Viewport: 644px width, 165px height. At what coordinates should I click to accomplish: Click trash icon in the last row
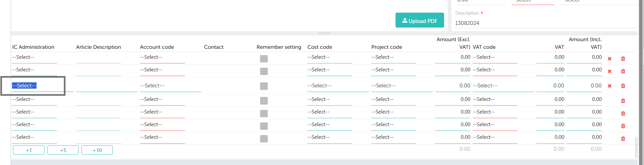tap(623, 139)
